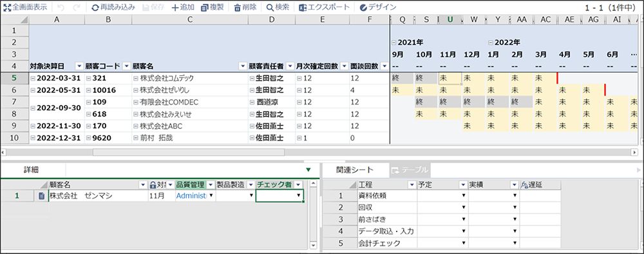Click the 全画面表示 fullscreen icon
Screen dimensions: 644x254
[7, 7]
